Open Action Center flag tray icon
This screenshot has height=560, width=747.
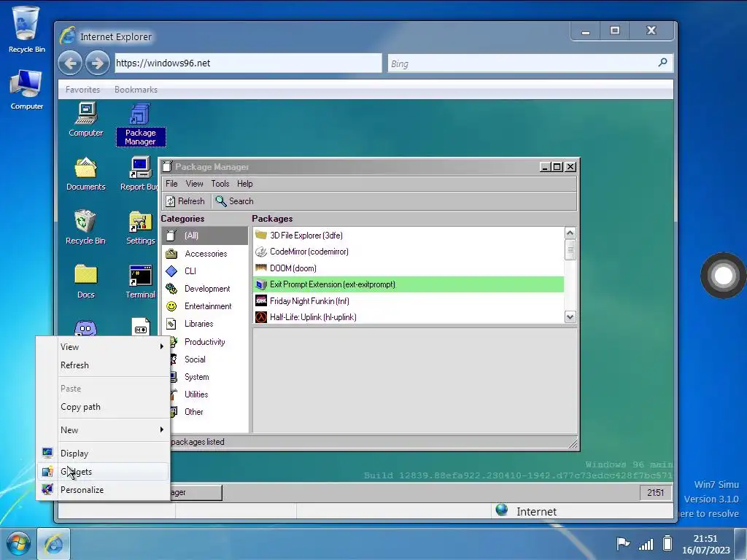point(623,543)
